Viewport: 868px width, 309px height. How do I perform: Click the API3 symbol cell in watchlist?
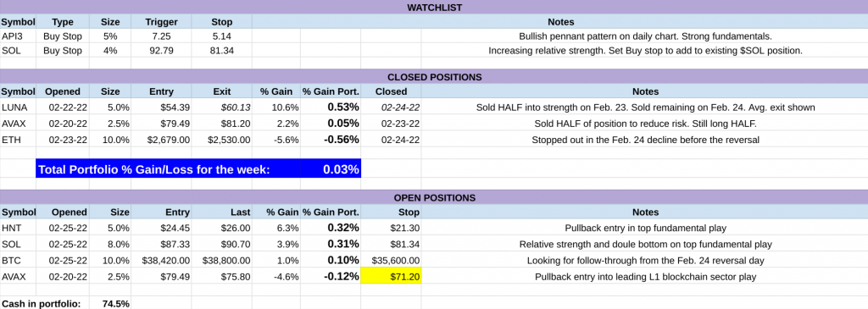pyautogui.click(x=18, y=36)
